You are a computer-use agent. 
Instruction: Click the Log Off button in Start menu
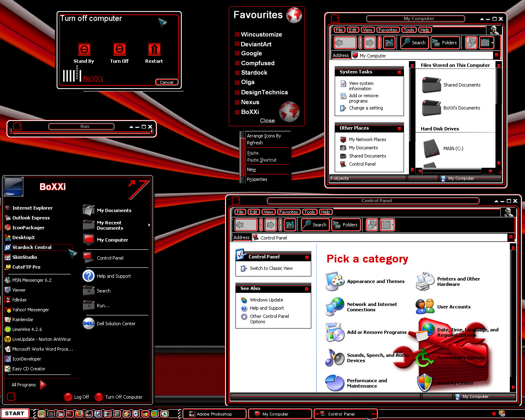[x=77, y=397]
